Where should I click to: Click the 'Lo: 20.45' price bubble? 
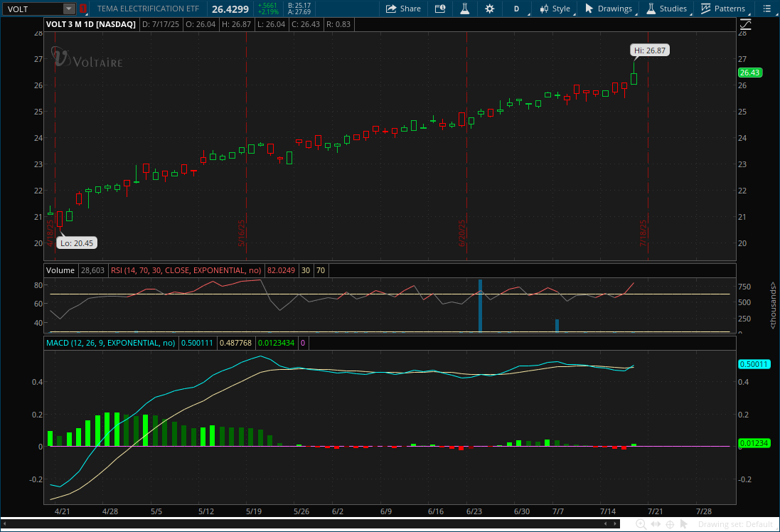click(77, 243)
